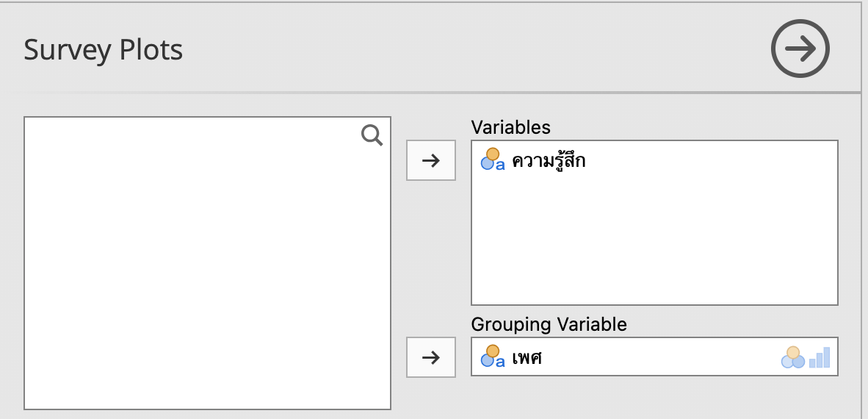868x419 pixels.
Task: Click the circled arrow icon beside Survey Plots
Action: coord(800,49)
